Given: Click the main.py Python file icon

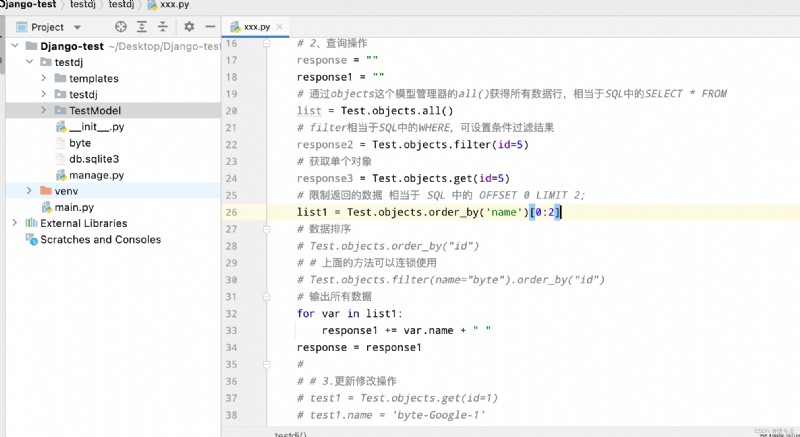Looking at the screenshot, I should tap(47, 208).
